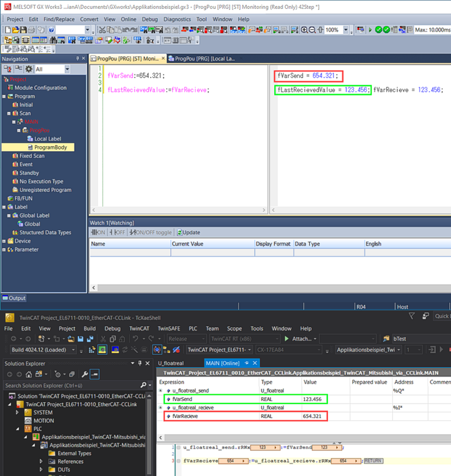
Task: Click the ON/OFF toggle button in Watch window
Action: coord(151,232)
